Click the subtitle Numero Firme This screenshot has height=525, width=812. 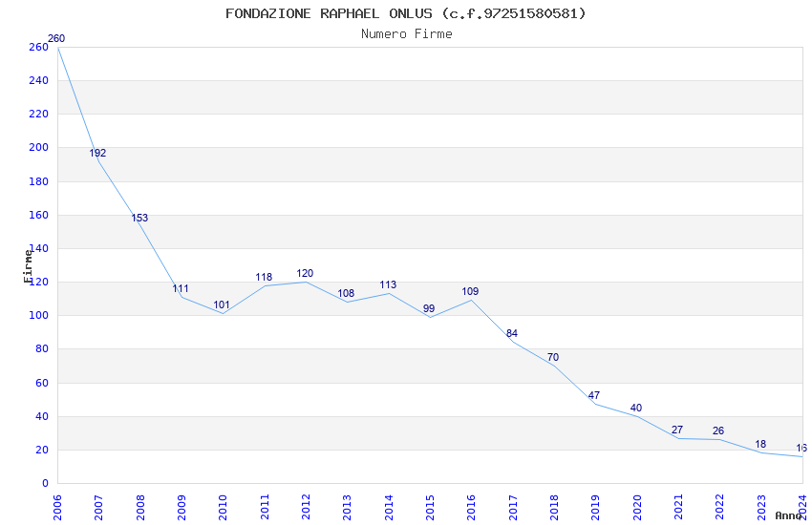(x=407, y=34)
